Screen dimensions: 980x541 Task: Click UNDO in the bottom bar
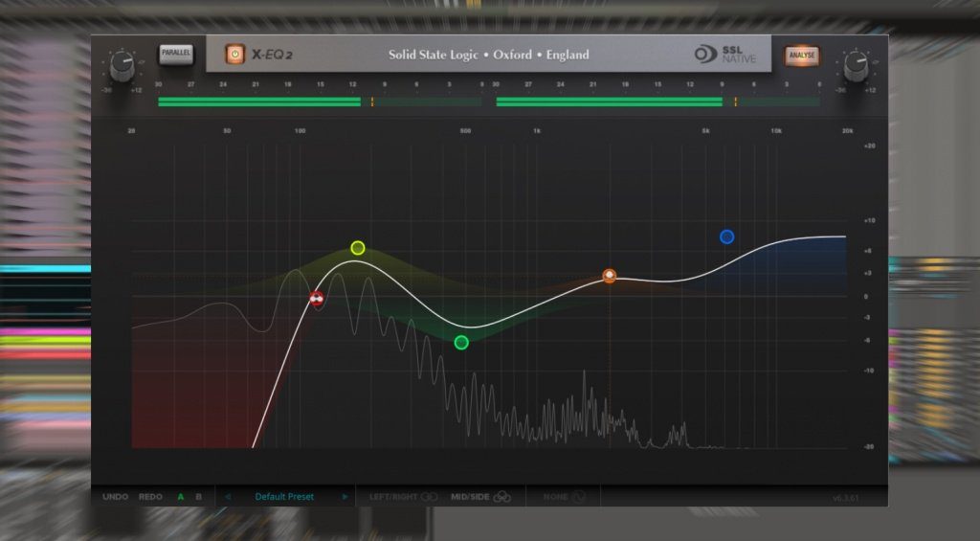click(115, 497)
